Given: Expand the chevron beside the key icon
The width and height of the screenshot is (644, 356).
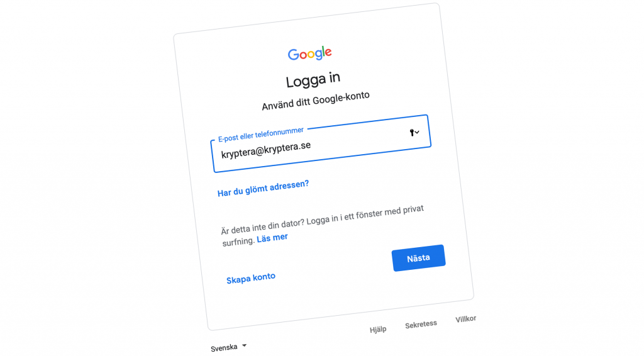Looking at the screenshot, I should point(418,132).
